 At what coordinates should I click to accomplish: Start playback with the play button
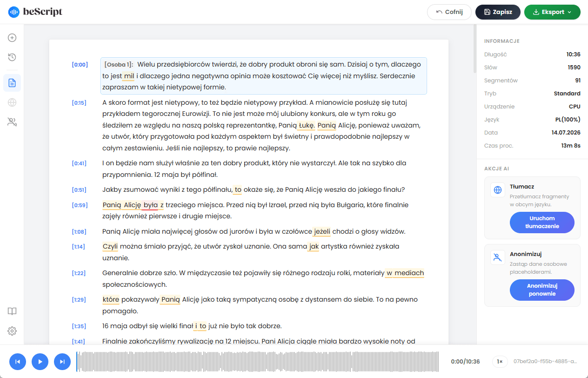(40, 361)
